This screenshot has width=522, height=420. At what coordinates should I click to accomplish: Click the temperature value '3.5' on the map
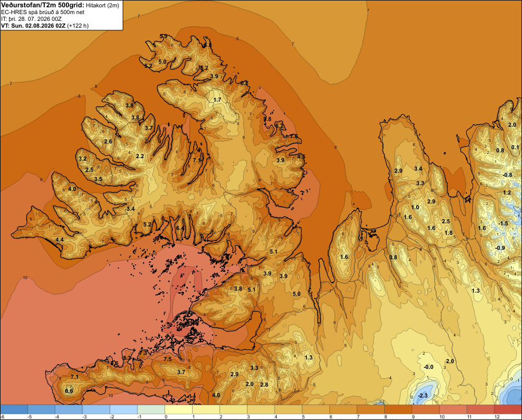[x=98, y=179]
